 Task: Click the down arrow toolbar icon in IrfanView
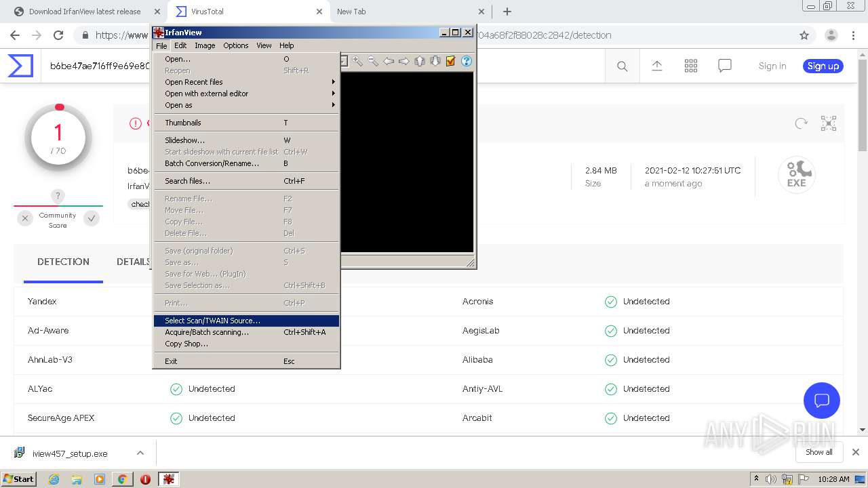[435, 61]
